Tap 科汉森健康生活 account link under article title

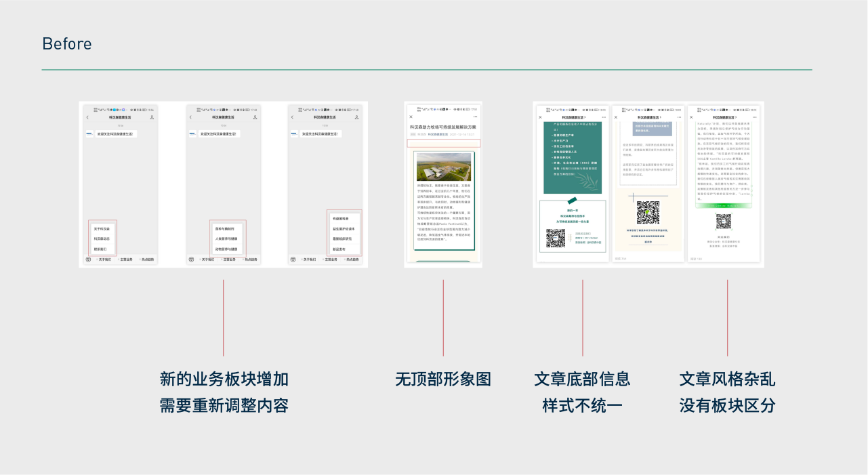(x=438, y=134)
